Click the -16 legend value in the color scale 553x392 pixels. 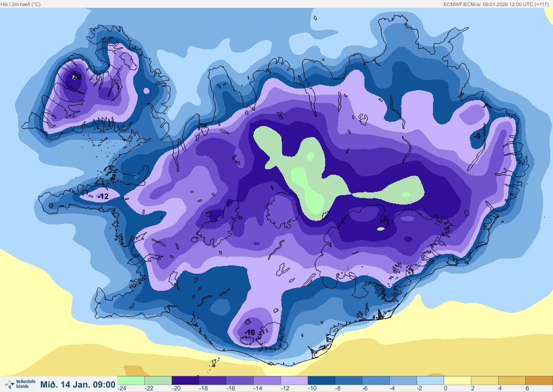pyautogui.click(x=230, y=388)
